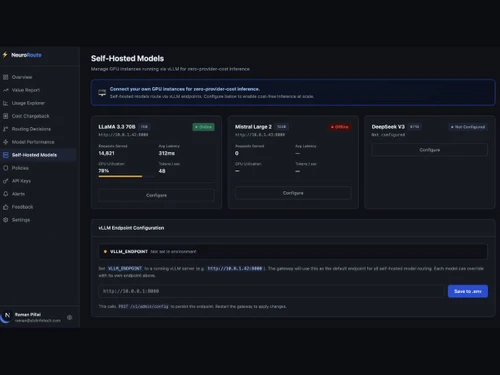
Task: Open the Policies page
Action: tap(38, 168)
